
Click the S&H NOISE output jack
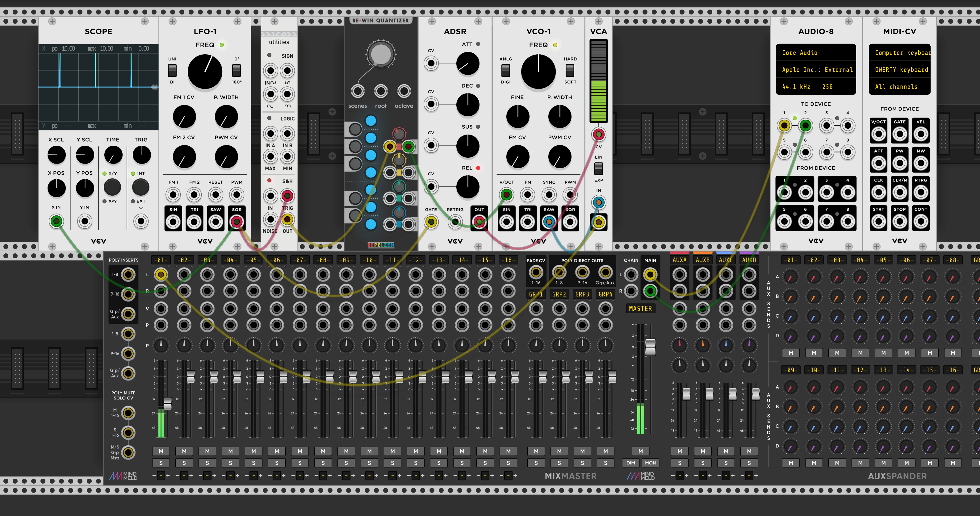point(270,219)
